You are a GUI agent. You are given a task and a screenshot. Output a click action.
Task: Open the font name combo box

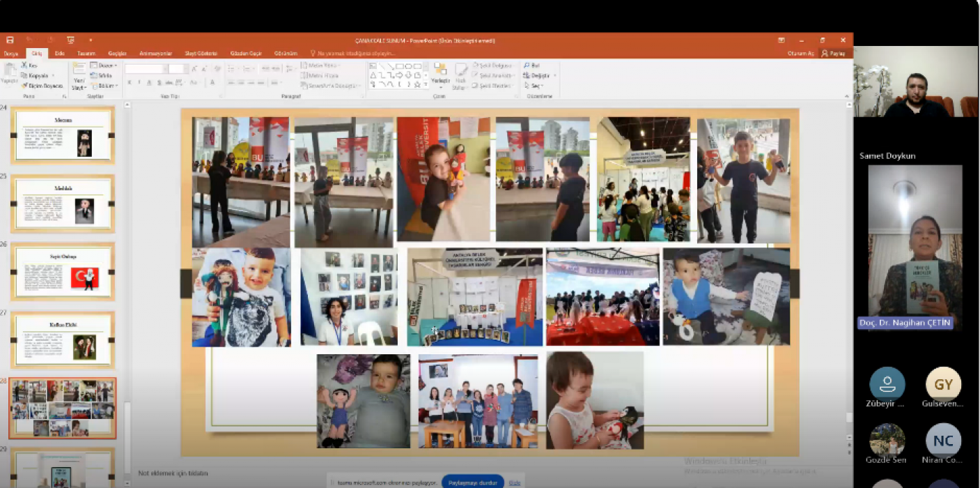146,68
